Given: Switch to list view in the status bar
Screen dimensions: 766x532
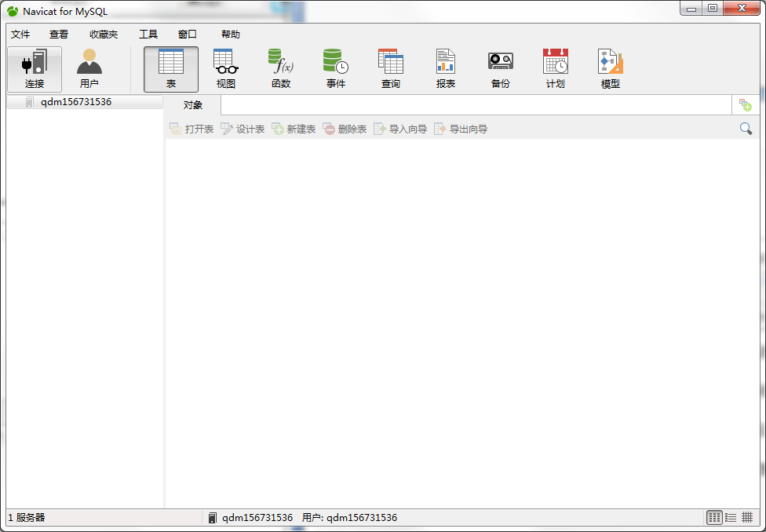Looking at the screenshot, I should (731, 517).
